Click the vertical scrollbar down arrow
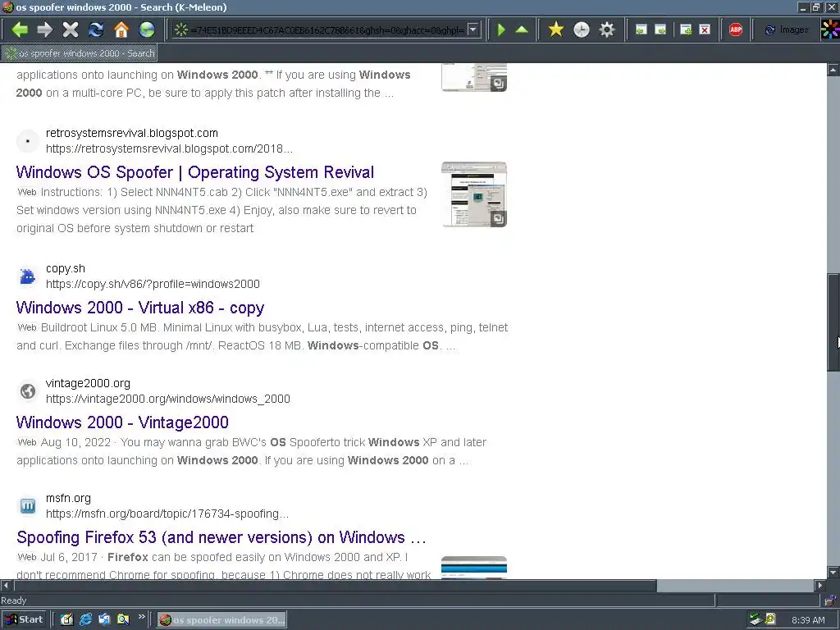 [833, 572]
